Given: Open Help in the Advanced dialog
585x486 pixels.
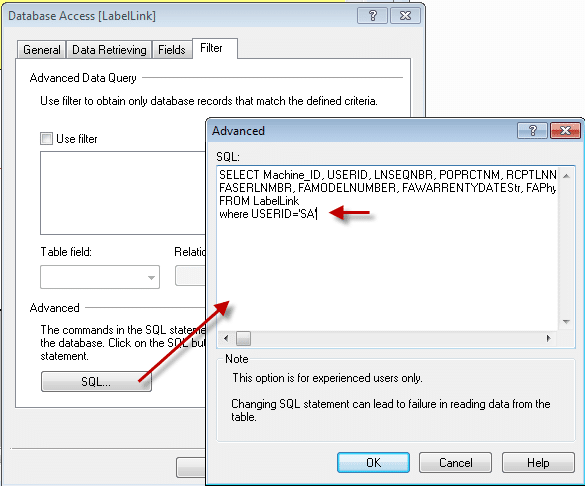Looking at the screenshot, I should coord(538,463).
